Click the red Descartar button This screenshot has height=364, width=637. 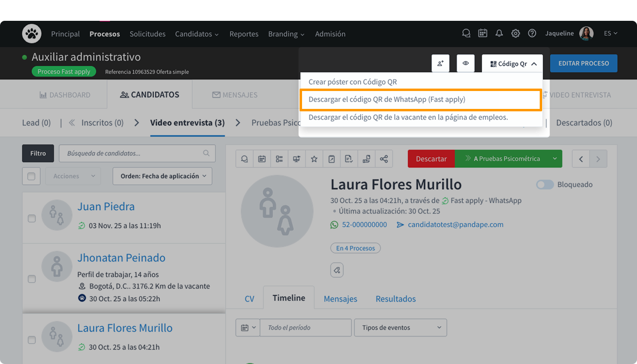point(431,159)
